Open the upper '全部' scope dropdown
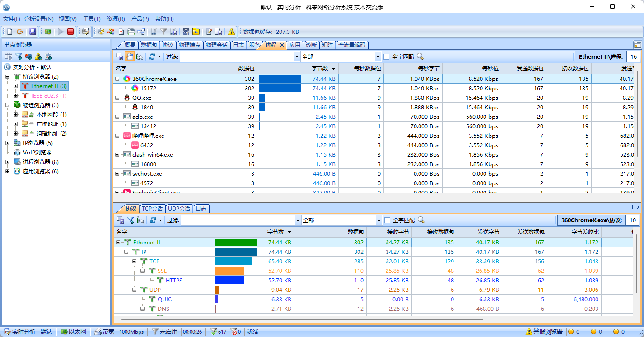This screenshot has width=644, height=337. (x=378, y=56)
